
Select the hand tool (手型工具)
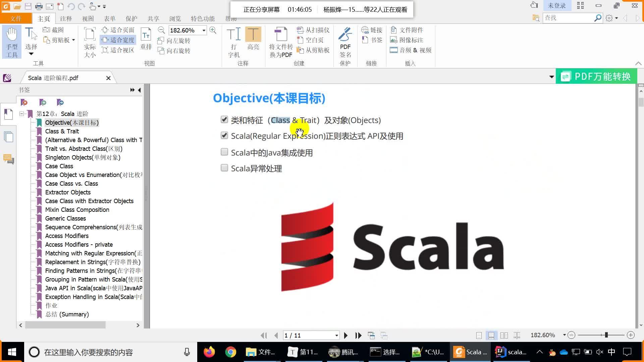coord(11,41)
